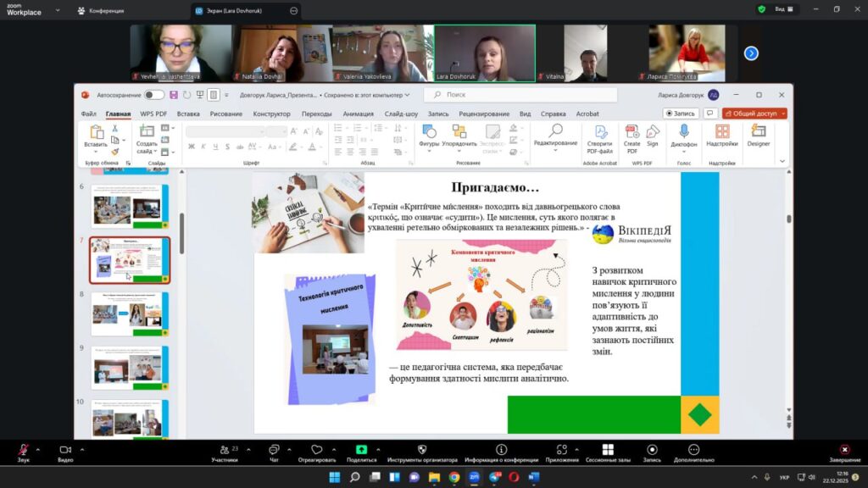Open Информация о конференции info icon

click(x=501, y=450)
